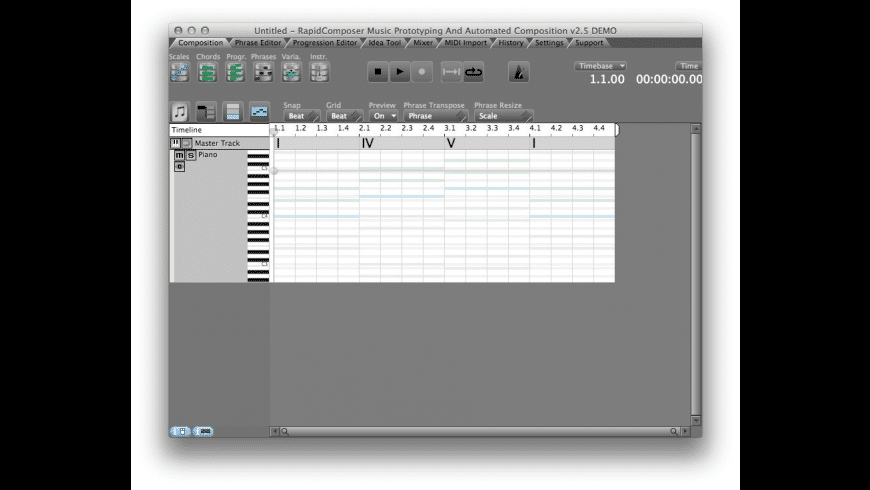Open the Phrase Transpose dropdown
Image resolution: width=870 pixels, height=490 pixels.
[436, 116]
